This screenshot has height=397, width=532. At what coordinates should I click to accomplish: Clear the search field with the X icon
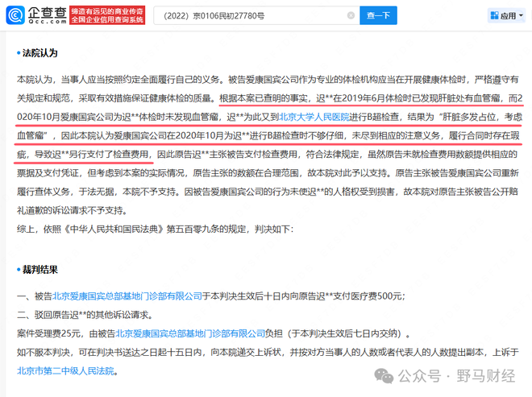click(x=351, y=15)
